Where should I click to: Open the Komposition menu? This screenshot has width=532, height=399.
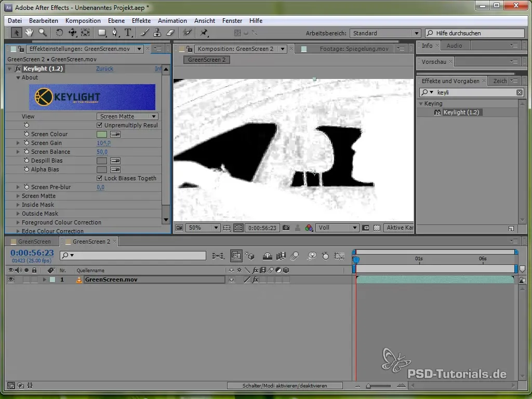click(83, 21)
